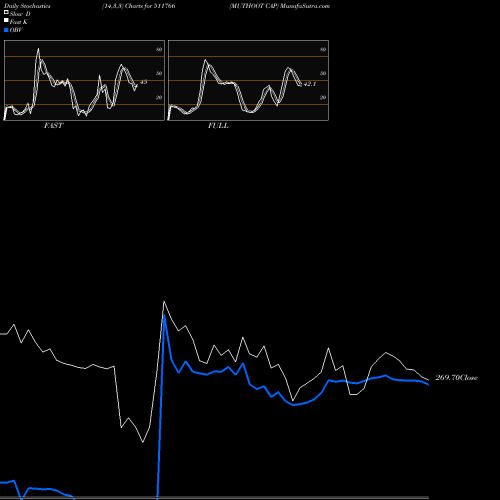Viewport: 500px width, 500px height.
Task: Click the '269.70Close' price label
Action: pyautogui.click(x=456, y=378)
